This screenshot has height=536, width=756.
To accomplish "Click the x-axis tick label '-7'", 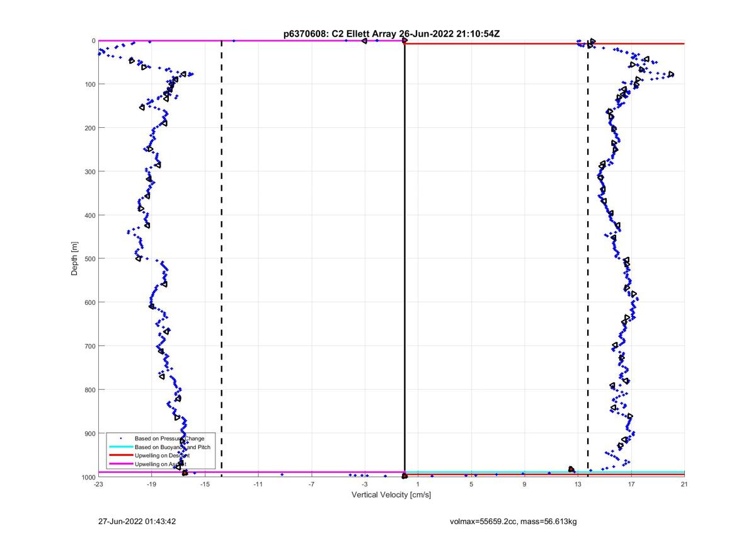I will pyautogui.click(x=311, y=484).
